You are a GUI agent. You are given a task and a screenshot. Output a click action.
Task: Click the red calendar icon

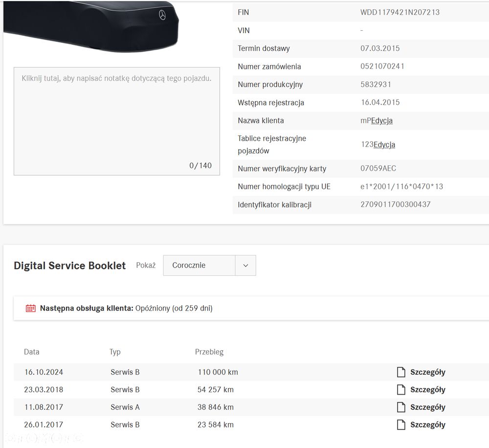coord(30,308)
